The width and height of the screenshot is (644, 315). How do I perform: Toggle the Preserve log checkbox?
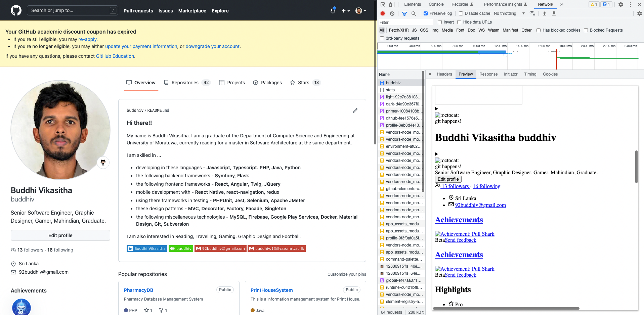(x=426, y=13)
